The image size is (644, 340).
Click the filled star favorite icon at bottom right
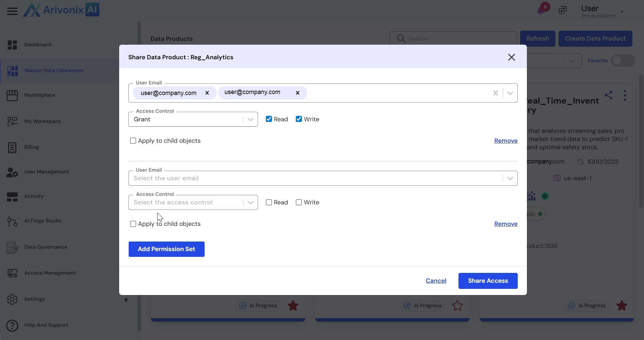[622, 306]
